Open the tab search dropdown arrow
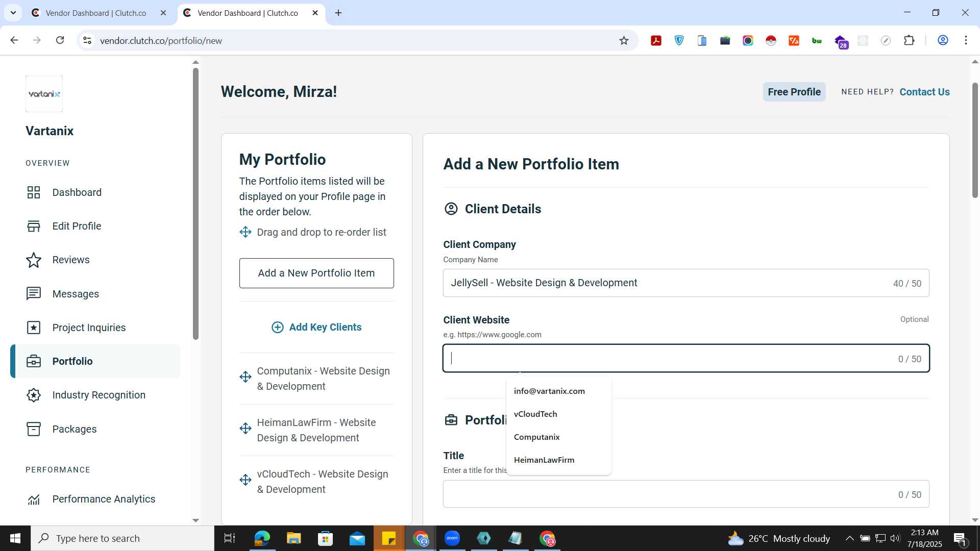Viewport: 980px width, 551px height. (x=13, y=13)
